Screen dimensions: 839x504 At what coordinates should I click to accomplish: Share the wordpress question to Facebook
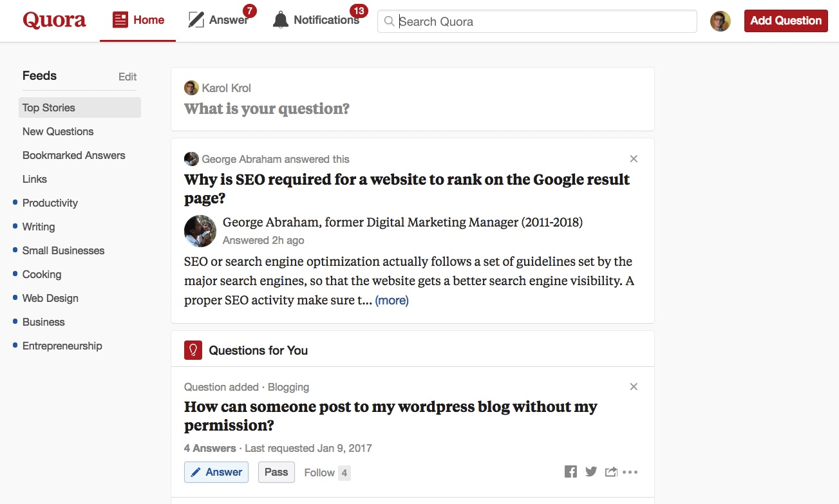[x=570, y=471]
